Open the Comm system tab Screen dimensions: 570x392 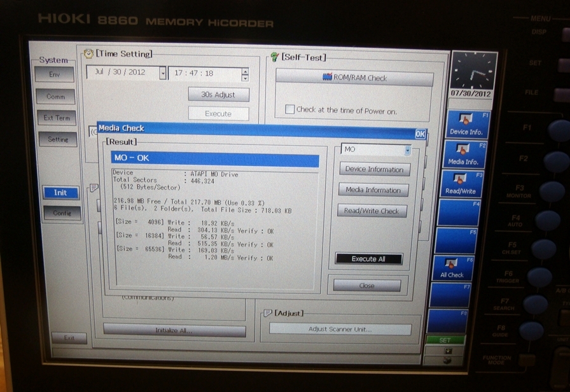point(55,97)
